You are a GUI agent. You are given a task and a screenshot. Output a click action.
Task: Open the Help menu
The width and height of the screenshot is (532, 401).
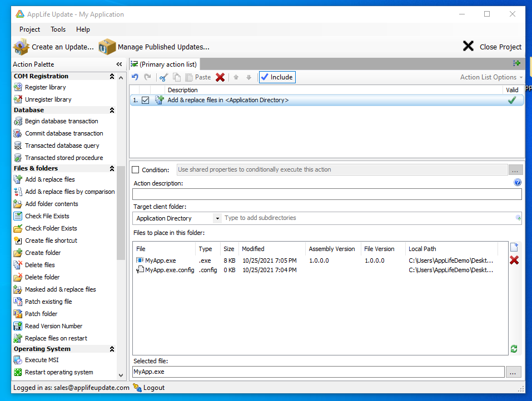(x=83, y=29)
